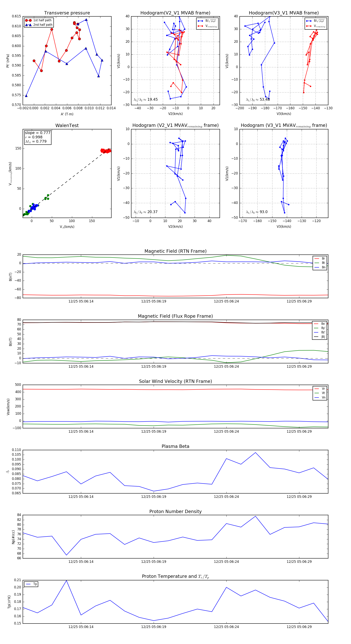Click 'Magnetic Field (Flux Rope Frame)' title

(x=175, y=316)
